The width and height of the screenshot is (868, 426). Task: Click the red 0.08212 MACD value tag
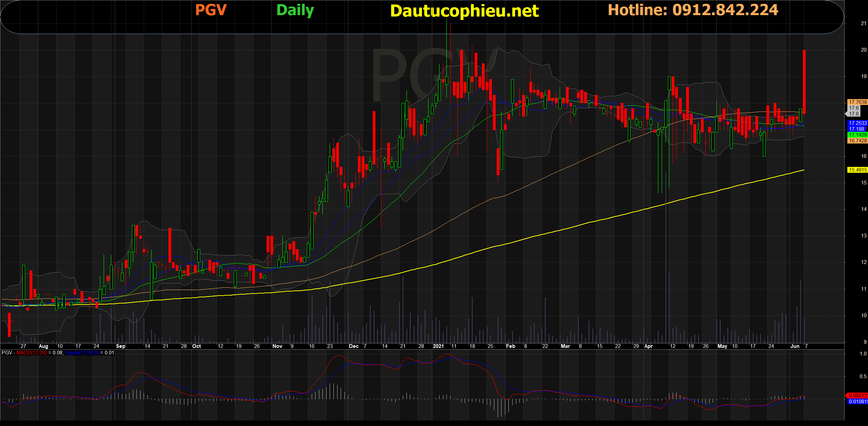pyautogui.click(x=858, y=396)
